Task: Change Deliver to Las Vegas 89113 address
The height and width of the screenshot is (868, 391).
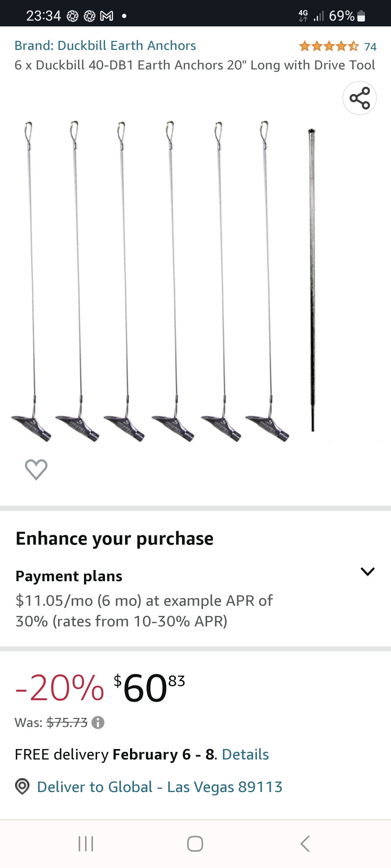Action: click(159, 787)
